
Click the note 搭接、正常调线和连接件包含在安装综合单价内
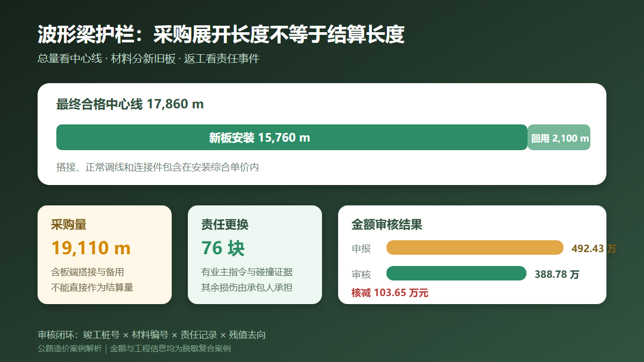click(x=158, y=167)
